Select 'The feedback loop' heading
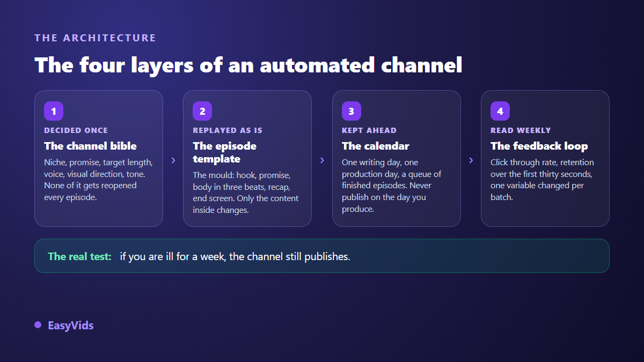The image size is (644, 362). click(x=539, y=146)
